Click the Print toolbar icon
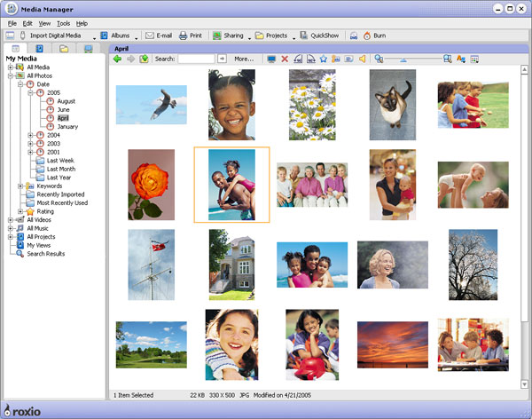This screenshot has height=419, width=532. point(184,36)
